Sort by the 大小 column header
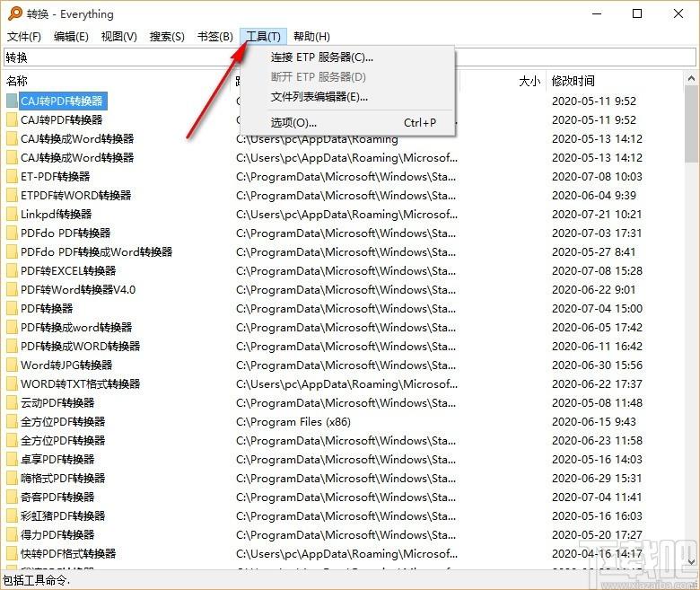This screenshot has height=590, width=700. pos(529,81)
